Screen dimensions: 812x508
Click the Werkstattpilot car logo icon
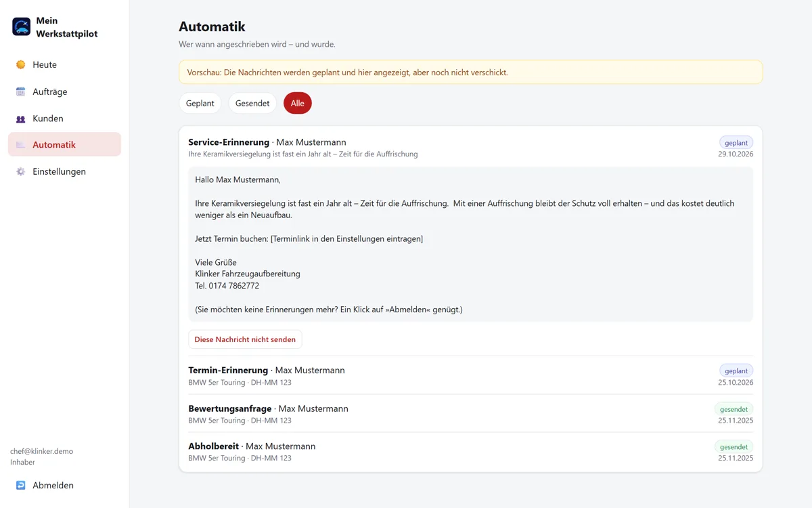coord(22,26)
